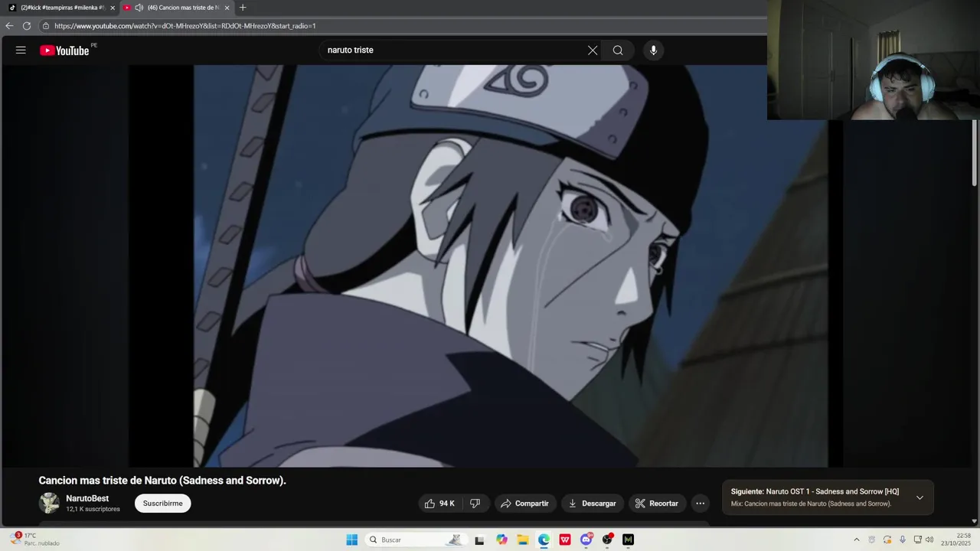Click the browser address bar URL
980x551 pixels.
tap(185, 26)
